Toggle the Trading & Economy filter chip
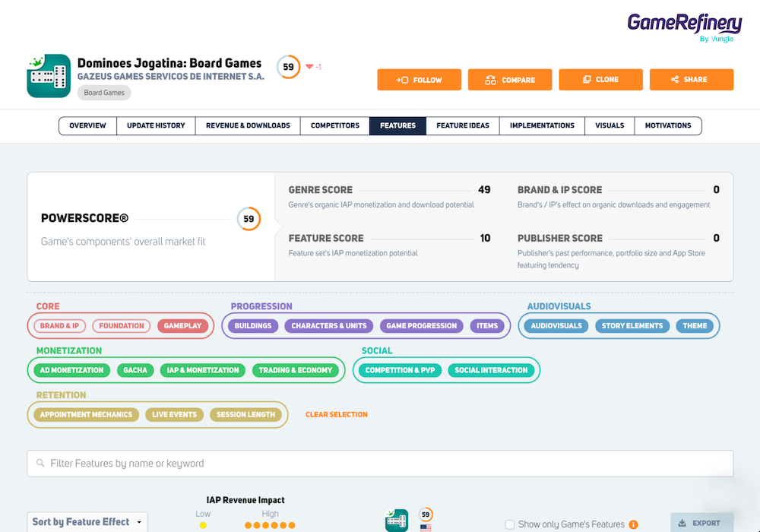The height and width of the screenshot is (532, 760). pyautogui.click(x=296, y=370)
